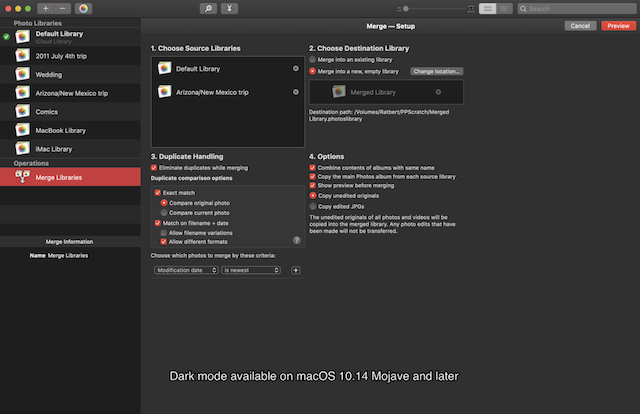This screenshot has height=414, width=640.
Task: Remove Default Library from source list
Action: pyautogui.click(x=295, y=68)
